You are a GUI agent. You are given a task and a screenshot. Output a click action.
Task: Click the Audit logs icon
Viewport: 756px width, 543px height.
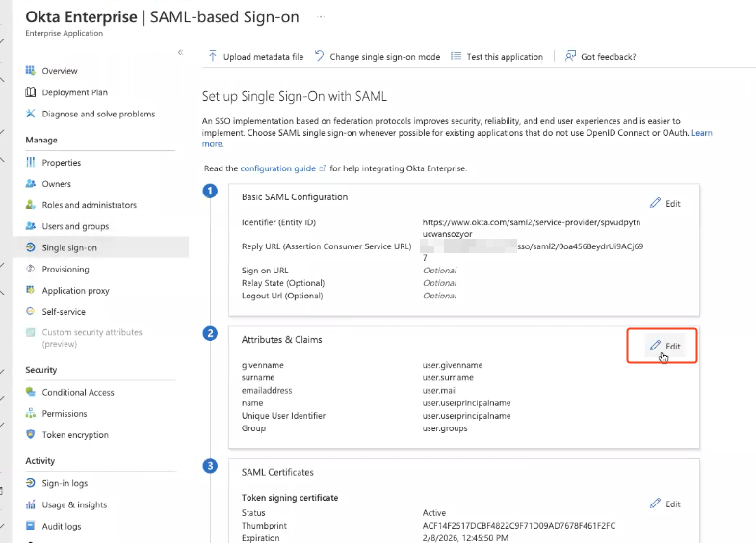click(x=31, y=527)
